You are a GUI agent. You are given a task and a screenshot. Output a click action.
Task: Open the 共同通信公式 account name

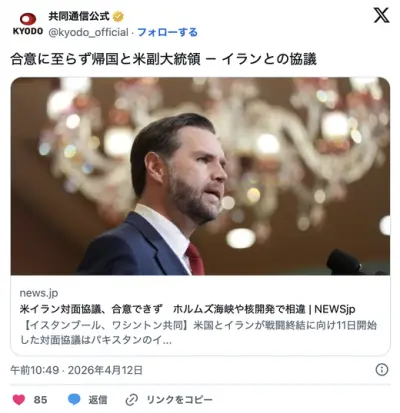click(79, 16)
